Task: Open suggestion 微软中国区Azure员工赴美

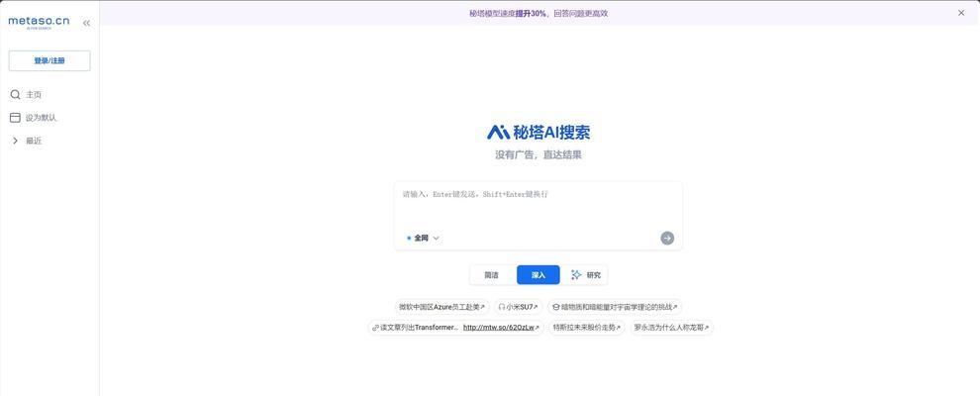Action: pyautogui.click(x=441, y=307)
